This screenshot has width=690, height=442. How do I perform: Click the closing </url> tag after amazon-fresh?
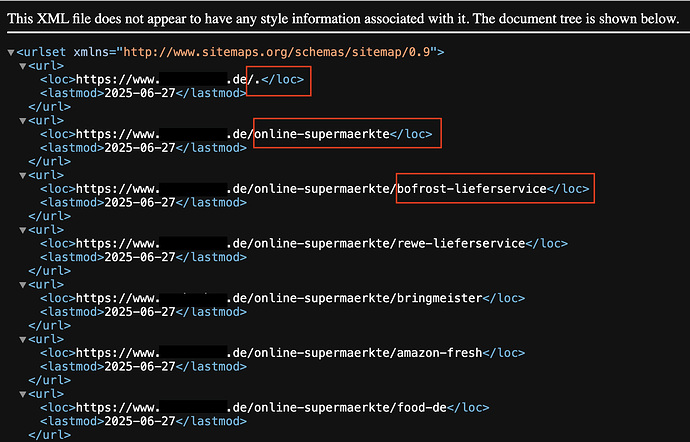[x=49, y=380]
